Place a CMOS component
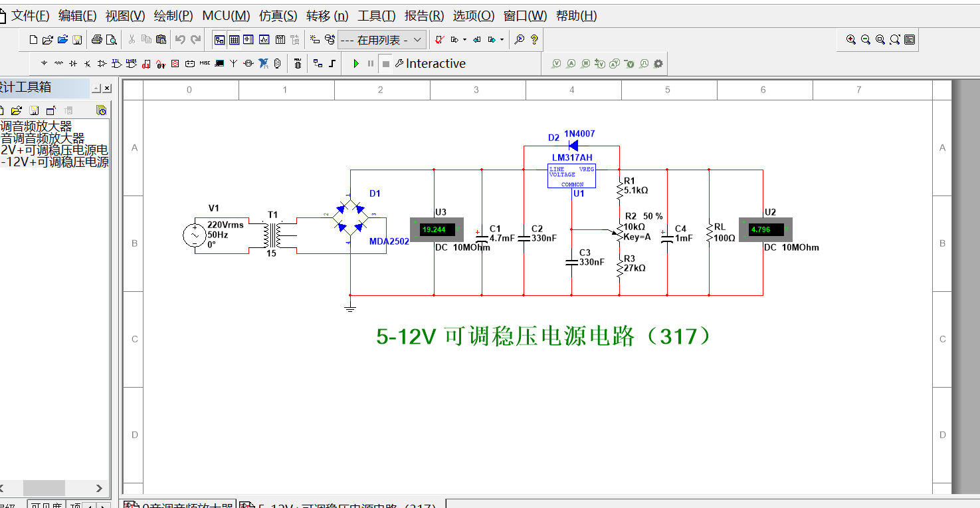This screenshot has width=980, height=508. (x=131, y=64)
